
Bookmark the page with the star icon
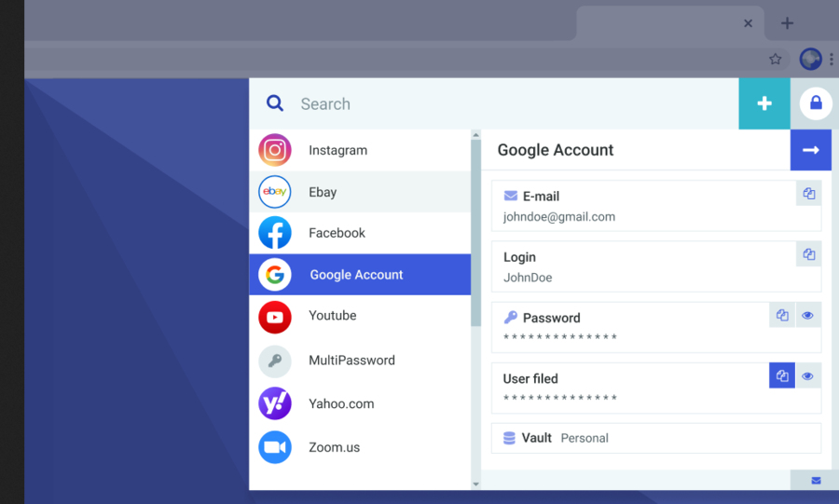point(776,60)
